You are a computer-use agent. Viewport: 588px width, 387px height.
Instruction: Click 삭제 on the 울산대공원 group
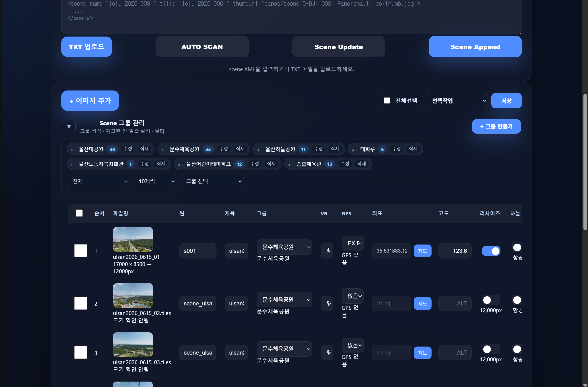[145, 149]
